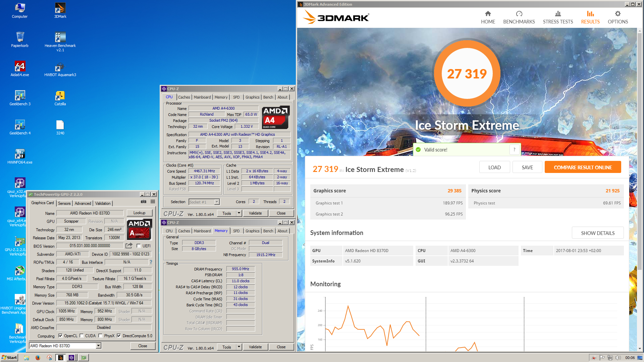
Task: Open Graphics tab in upper CPU-Z window
Action: tap(252, 97)
